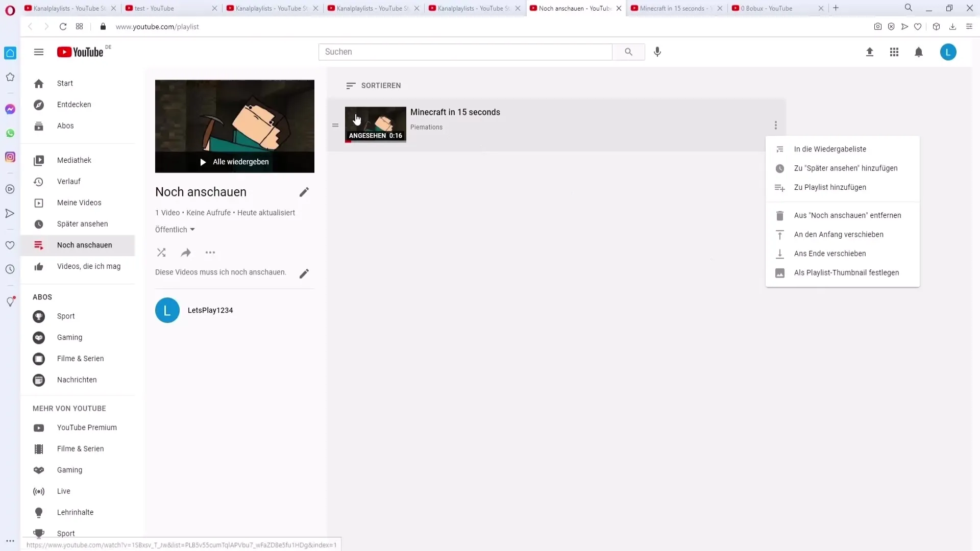
Task: Click the History/Verlauf icon
Action: click(38, 181)
